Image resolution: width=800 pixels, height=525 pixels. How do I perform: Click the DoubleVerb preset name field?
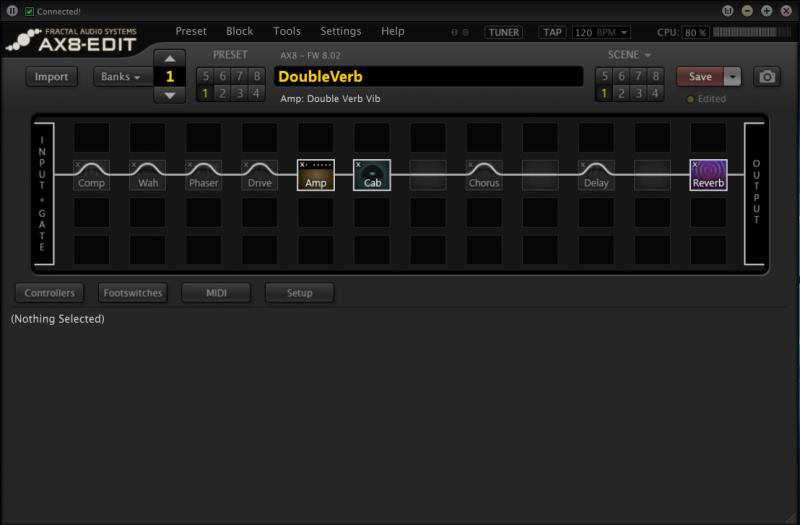[429, 77]
